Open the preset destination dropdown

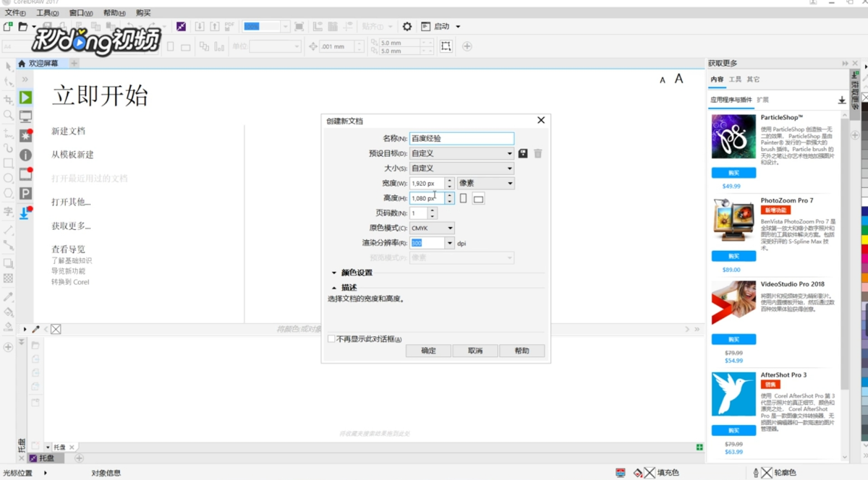[x=461, y=153]
